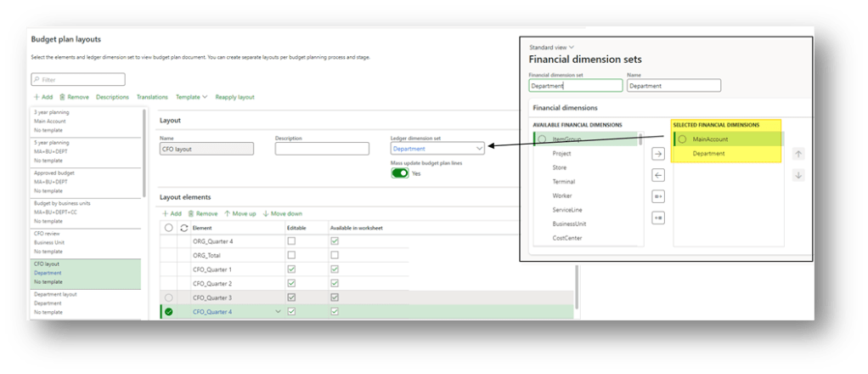Click Reapply layout button
The height and width of the screenshot is (374, 868).
pos(234,97)
